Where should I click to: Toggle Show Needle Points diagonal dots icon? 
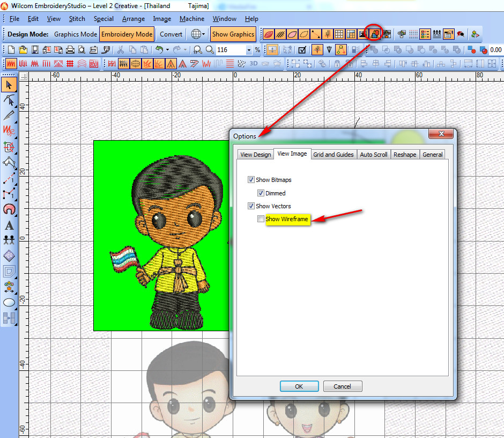pos(316,34)
